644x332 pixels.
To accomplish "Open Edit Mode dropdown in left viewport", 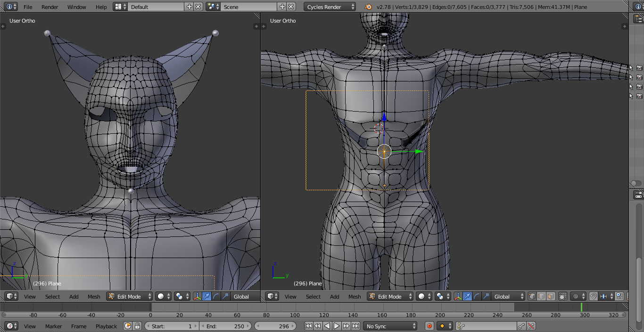I will click(130, 296).
